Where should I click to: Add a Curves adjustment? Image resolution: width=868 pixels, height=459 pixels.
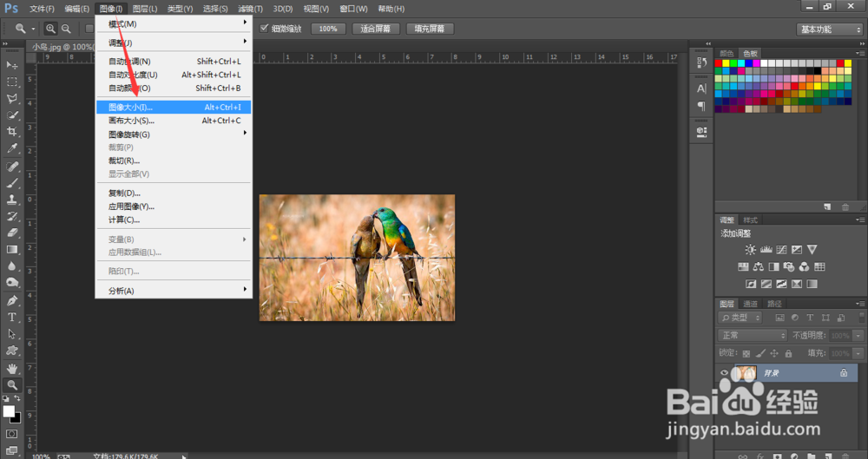click(x=781, y=250)
